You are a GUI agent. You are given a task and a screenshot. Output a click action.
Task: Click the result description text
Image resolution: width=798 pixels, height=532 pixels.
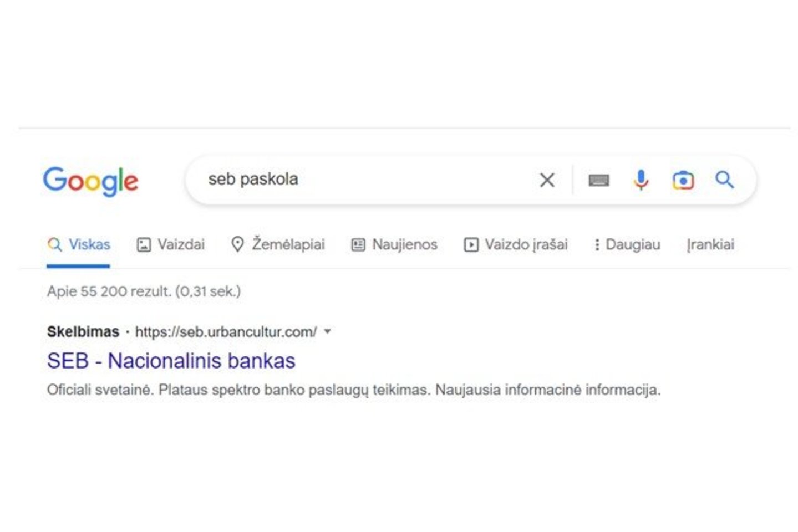tap(355, 390)
